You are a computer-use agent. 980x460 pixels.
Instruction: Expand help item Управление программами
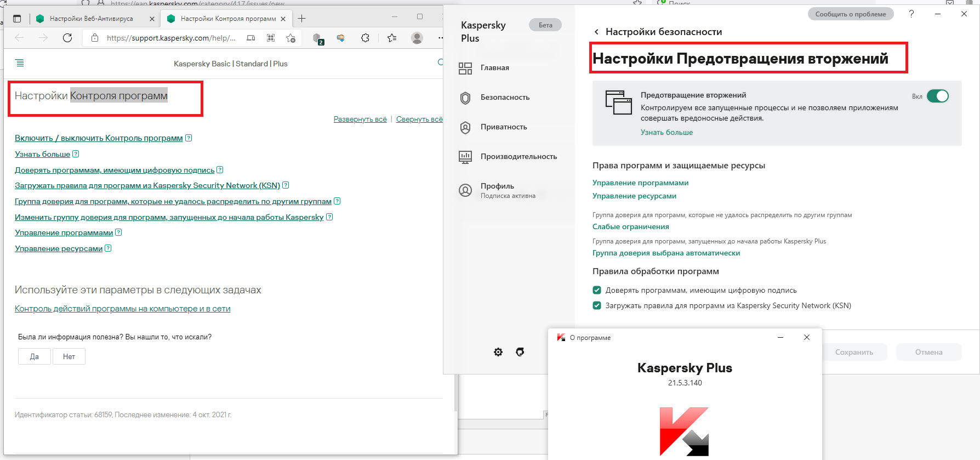[x=64, y=232]
